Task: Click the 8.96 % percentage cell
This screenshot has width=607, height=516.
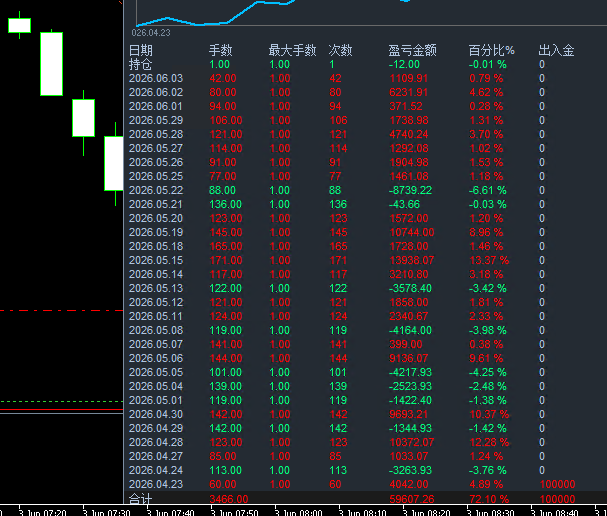Action: coord(486,232)
